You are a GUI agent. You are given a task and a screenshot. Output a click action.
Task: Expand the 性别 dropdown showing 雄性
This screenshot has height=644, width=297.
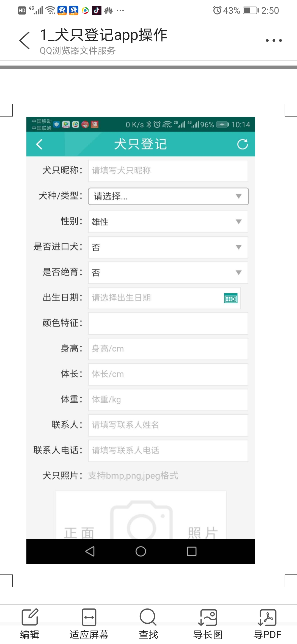tap(168, 222)
